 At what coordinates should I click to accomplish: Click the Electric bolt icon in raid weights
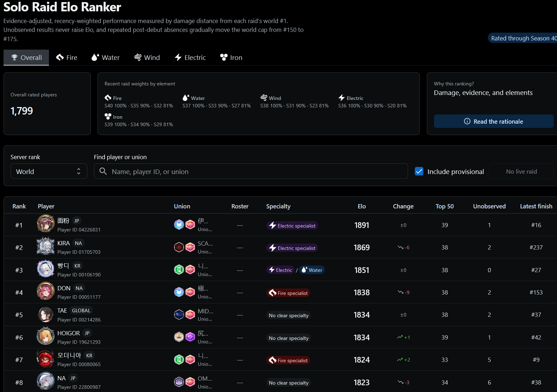[341, 98]
